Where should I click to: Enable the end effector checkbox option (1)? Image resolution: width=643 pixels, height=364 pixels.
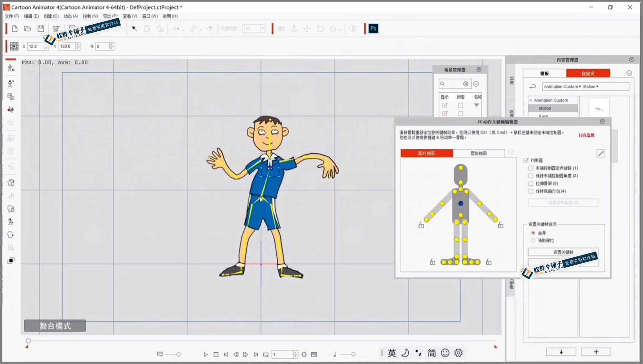point(531,168)
